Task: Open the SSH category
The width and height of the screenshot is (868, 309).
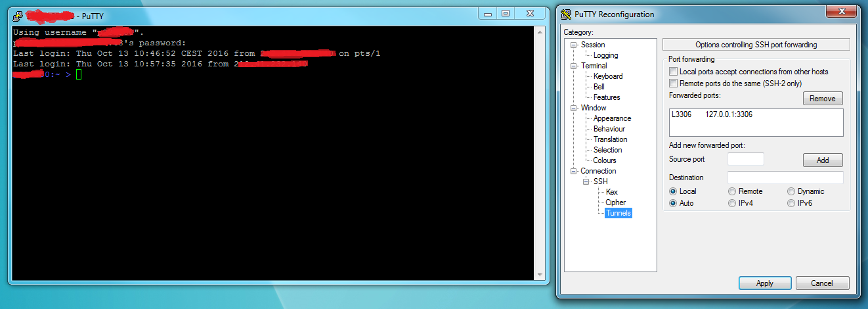Action: [x=601, y=181]
